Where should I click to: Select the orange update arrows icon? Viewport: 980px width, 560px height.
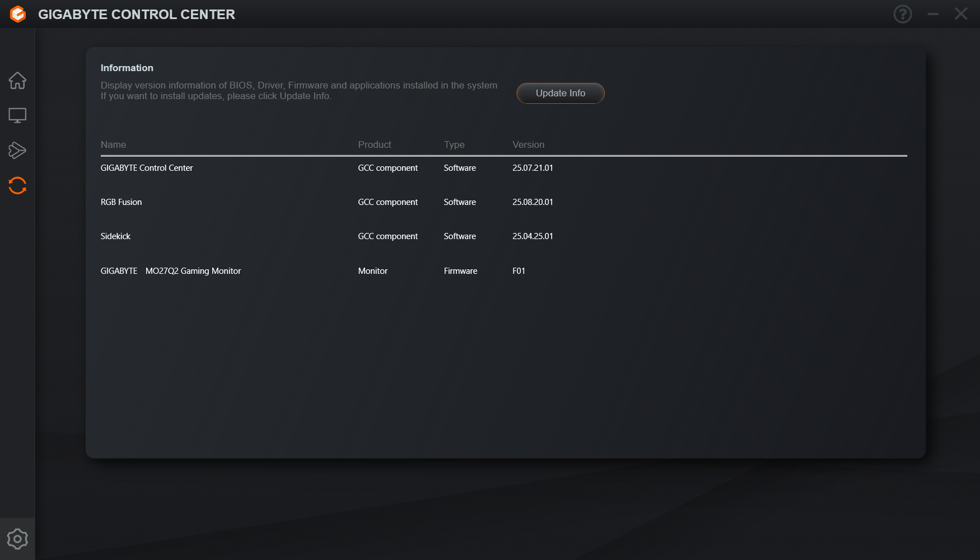pyautogui.click(x=17, y=185)
